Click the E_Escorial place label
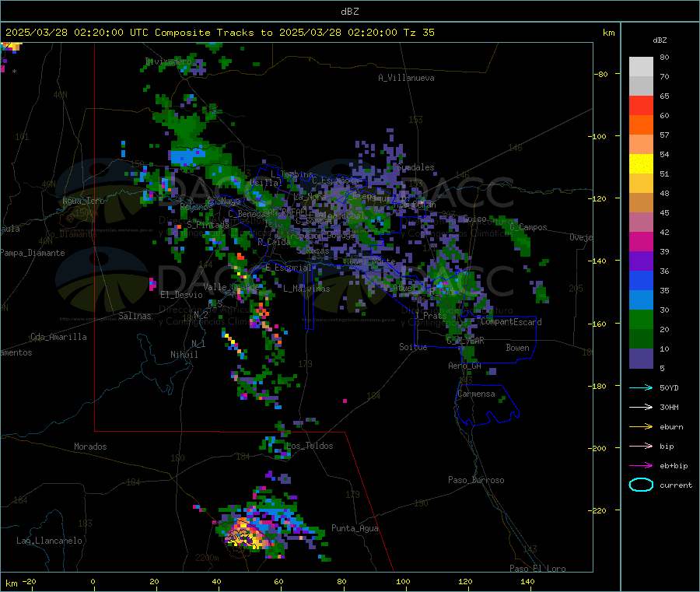Image resolution: width=700 pixels, height=592 pixels. pyautogui.click(x=289, y=268)
